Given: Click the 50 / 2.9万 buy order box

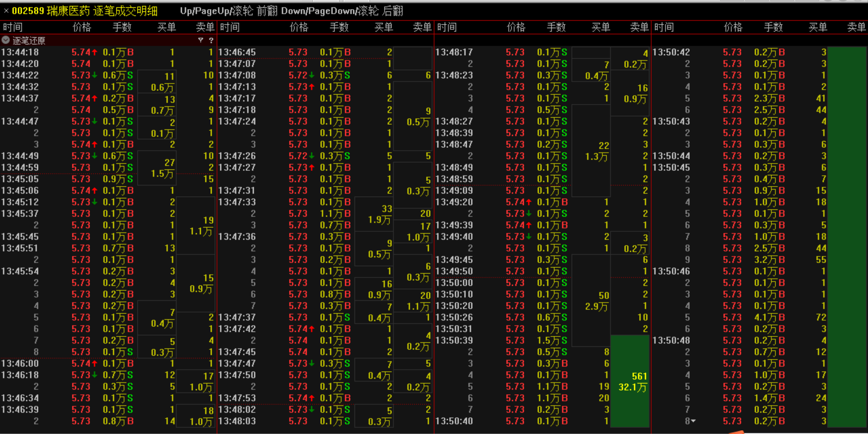Looking at the screenshot, I should coord(591,301).
